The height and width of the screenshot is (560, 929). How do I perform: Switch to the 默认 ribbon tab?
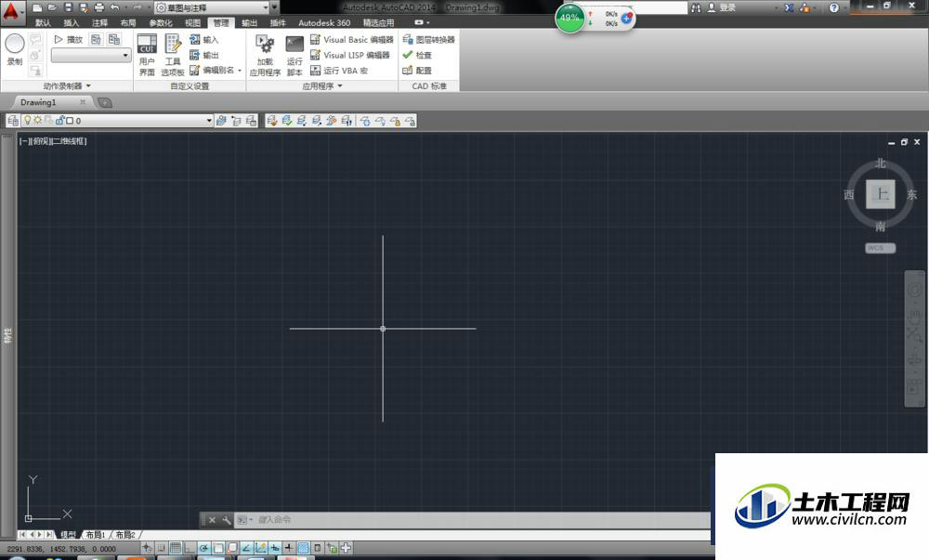coord(43,23)
